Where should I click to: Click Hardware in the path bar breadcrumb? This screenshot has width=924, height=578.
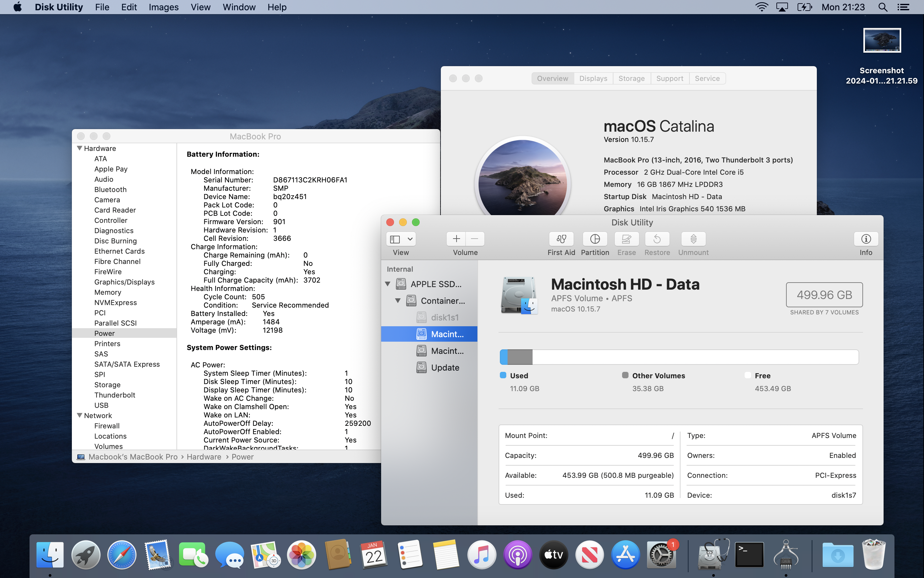click(x=204, y=457)
